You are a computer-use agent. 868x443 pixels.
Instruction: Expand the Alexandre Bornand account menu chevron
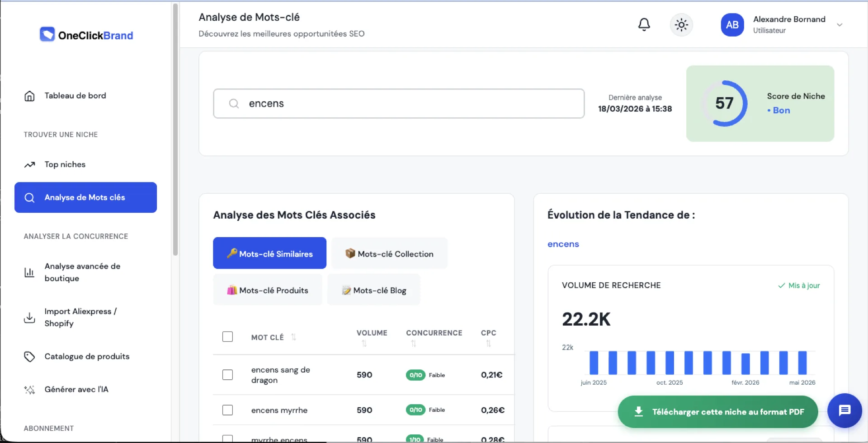840,25
